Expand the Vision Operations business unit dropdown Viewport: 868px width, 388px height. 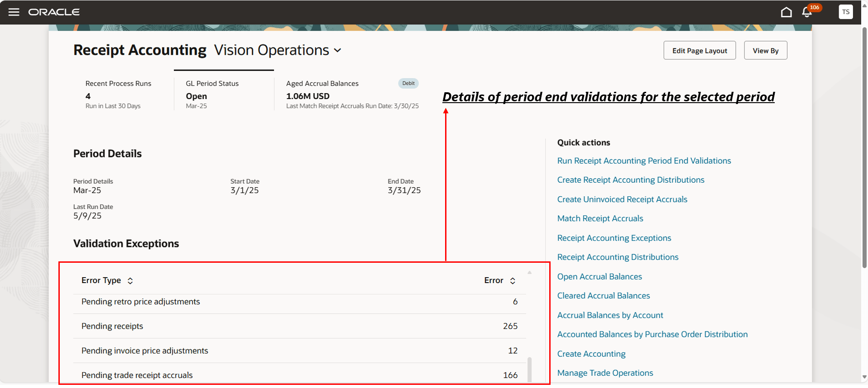point(337,50)
